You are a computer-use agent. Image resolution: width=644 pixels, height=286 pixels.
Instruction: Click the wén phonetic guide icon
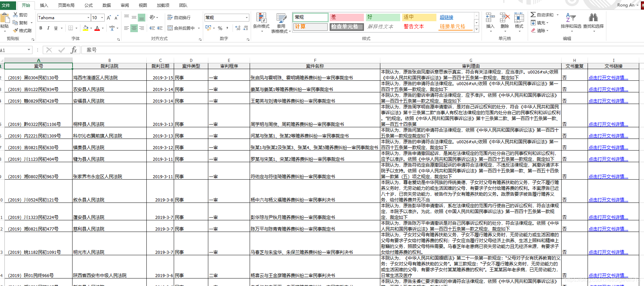click(x=112, y=28)
